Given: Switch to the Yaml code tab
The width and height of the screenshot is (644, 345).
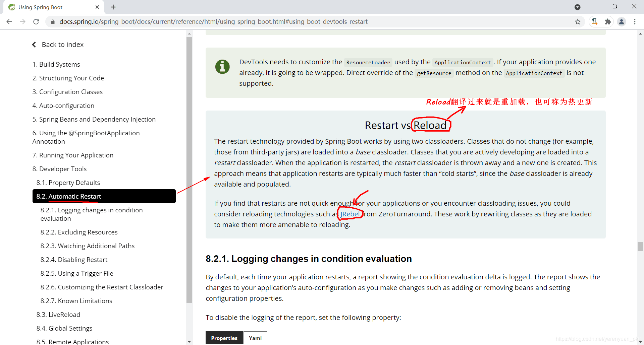Looking at the screenshot, I should [x=255, y=338].
